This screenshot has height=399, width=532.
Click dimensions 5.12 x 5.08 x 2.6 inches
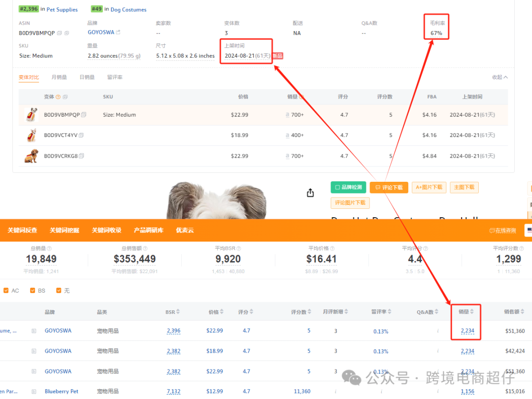pos(186,56)
